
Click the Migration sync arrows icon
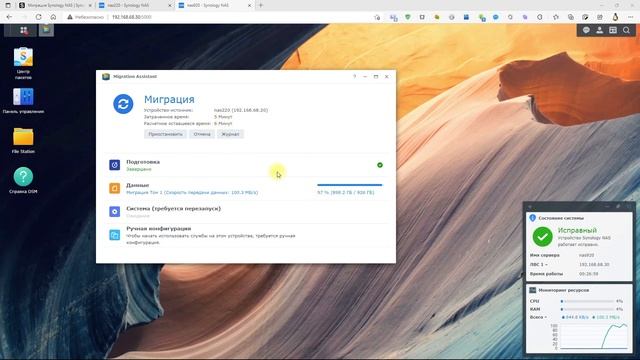pos(123,104)
